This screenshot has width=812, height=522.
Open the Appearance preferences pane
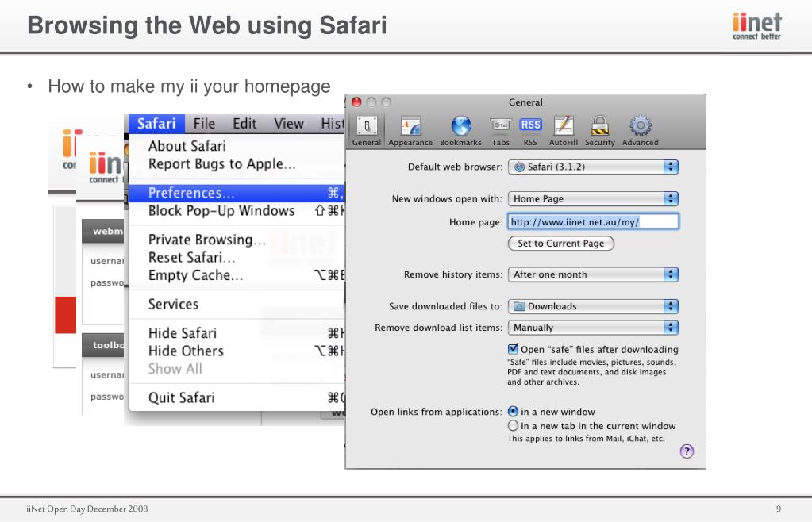pos(410,130)
